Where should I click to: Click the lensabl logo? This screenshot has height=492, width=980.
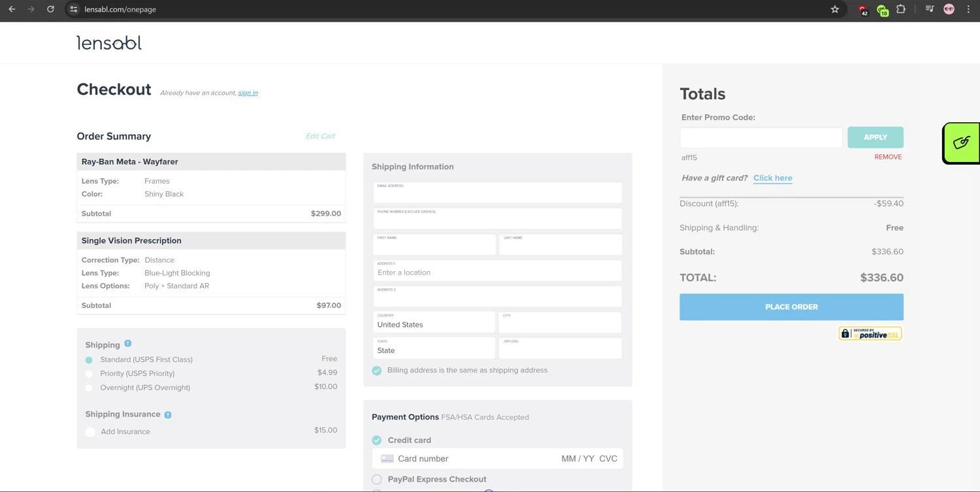tap(109, 42)
